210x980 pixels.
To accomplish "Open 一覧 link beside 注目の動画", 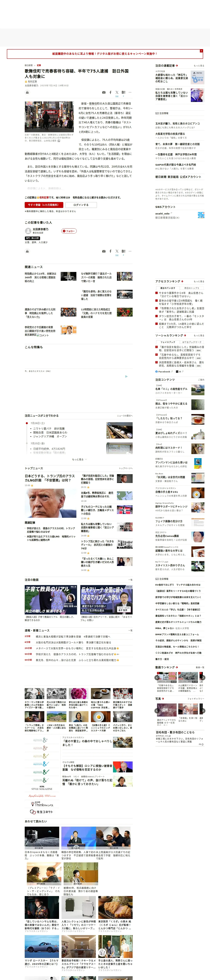I will click(x=130, y=580).
